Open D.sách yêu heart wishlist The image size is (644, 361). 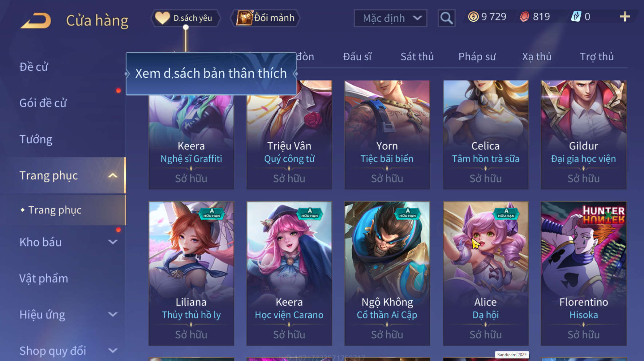click(x=185, y=18)
